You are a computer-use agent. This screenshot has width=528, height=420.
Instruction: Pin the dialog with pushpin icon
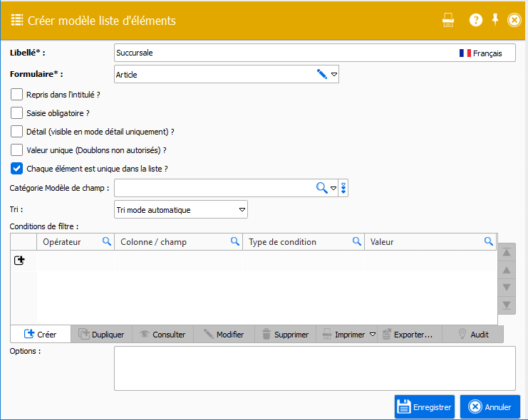[495, 19]
